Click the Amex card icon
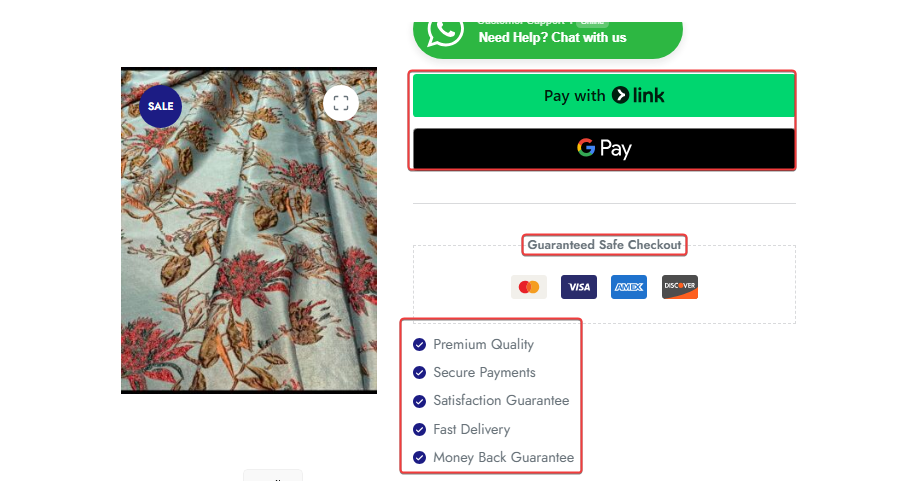 (629, 287)
